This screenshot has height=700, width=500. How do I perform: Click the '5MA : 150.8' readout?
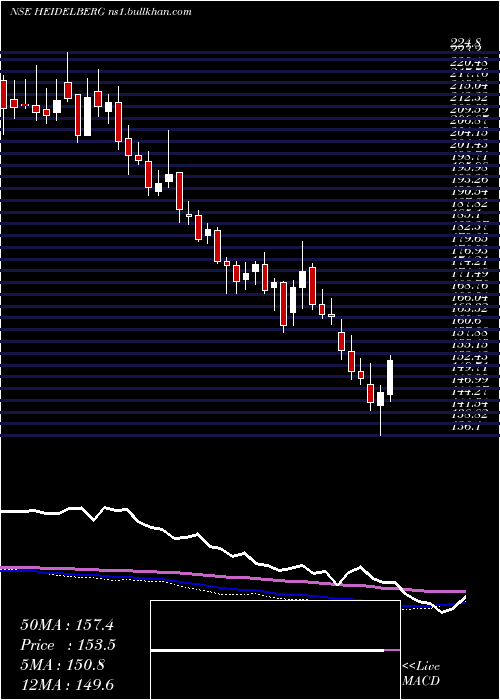pyautogui.click(x=62, y=665)
